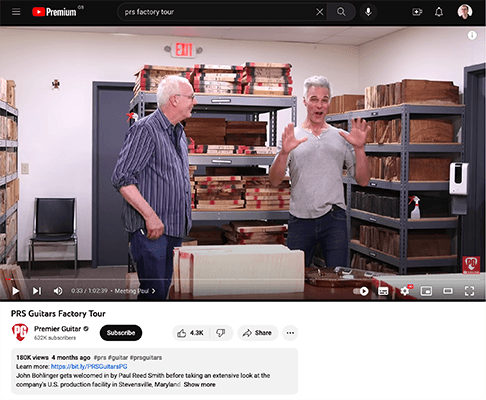Open the Premier Guitar channel name

point(57,329)
